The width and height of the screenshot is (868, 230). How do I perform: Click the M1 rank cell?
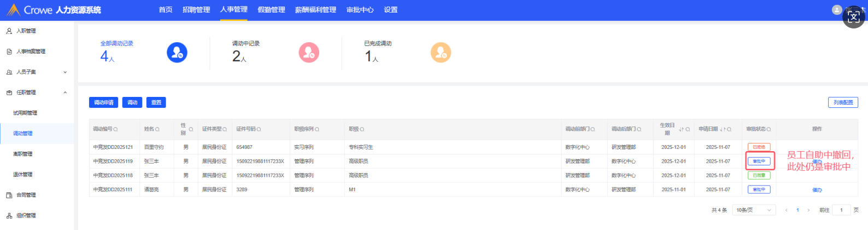pyautogui.click(x=352, y=189)
